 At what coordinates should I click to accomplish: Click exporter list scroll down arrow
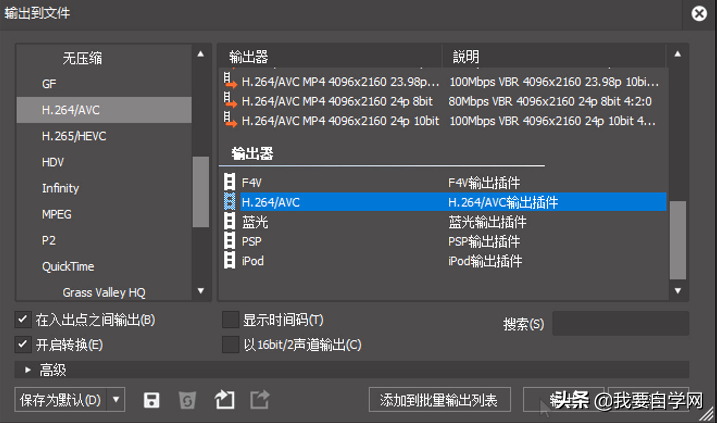678,291
